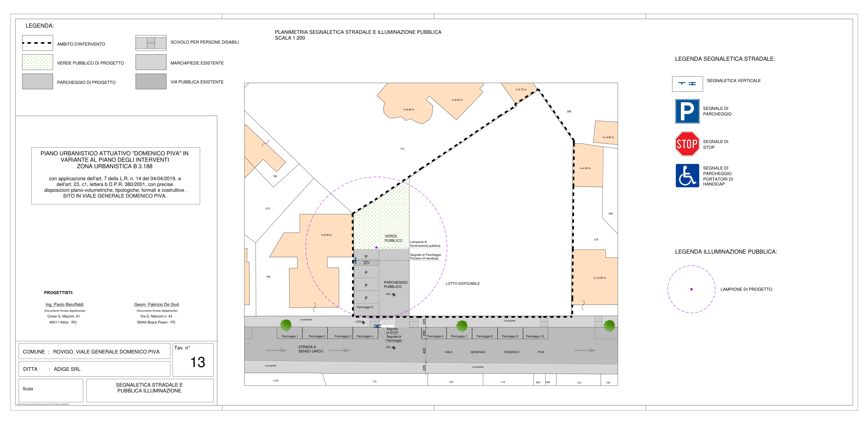Click the Scivolo per Persone Disabili legend symbol
The height and width of the screenshot is (424, 868).
point(151,43)
